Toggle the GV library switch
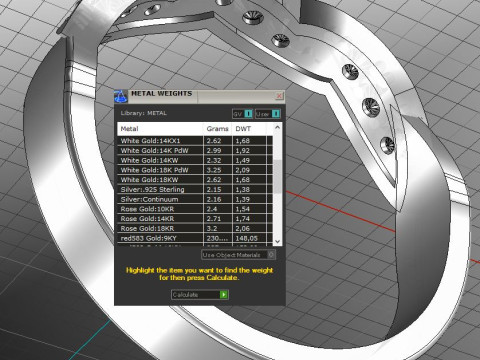The image size is (480, 360). point(242,114)
